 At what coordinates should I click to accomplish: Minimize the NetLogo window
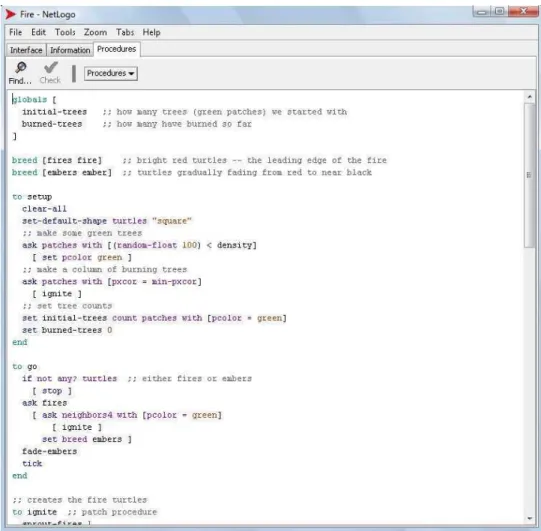(482, 12)
